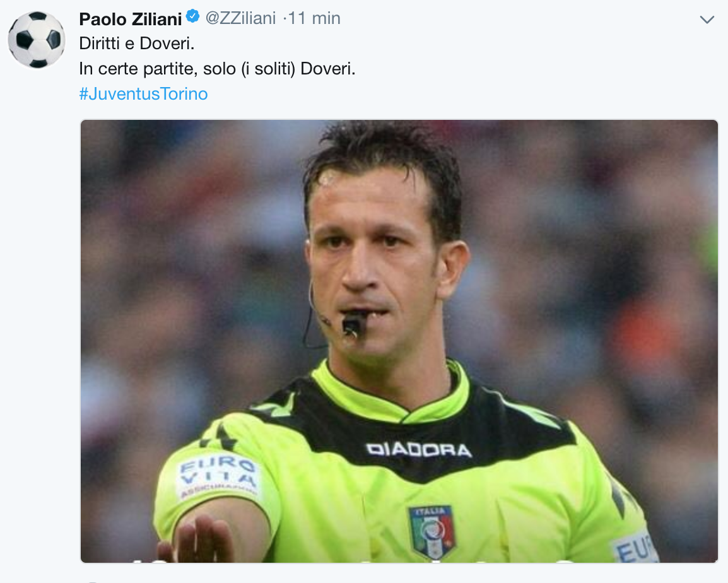
Task: Open the attached referee photo
Action: pos(399,341)
